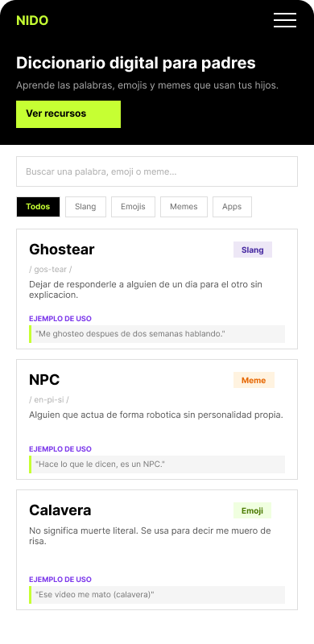Click the pronunciation / en-pi-si /
Image resolution: width=314 pixels, height=644 pixels.
pyautogui.click(x=49, y=399)
